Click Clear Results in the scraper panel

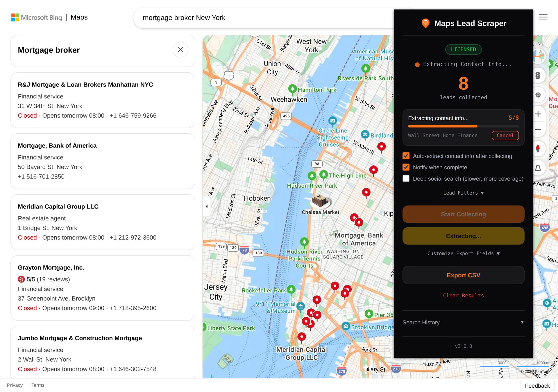click(x=463, y=295)
